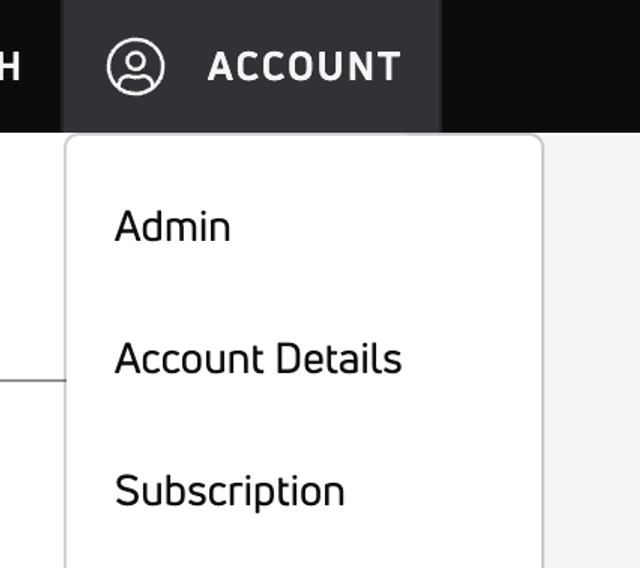Click the ACCOUNT text in the navigation bar
This screenshot has width=640, height=568.
(x=304, y=67)
